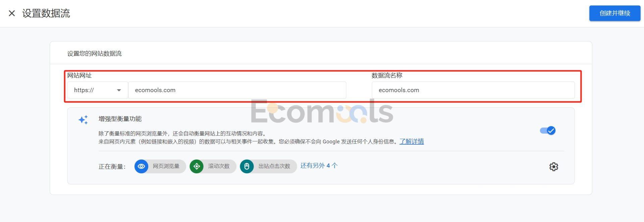The width and height of the screenshot is (644, 222).
Task: Select the 出站点击次数 chip
Action: pos(268,166)
